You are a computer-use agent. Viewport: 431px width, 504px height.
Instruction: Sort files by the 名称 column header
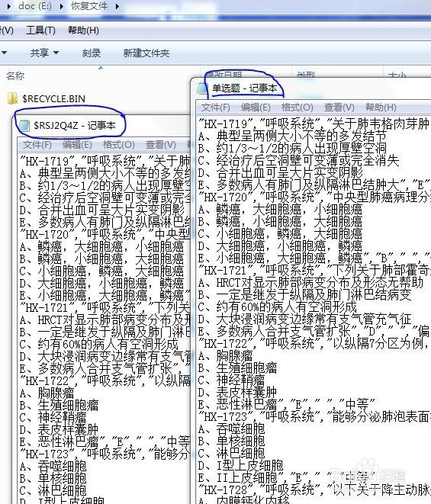15,75
